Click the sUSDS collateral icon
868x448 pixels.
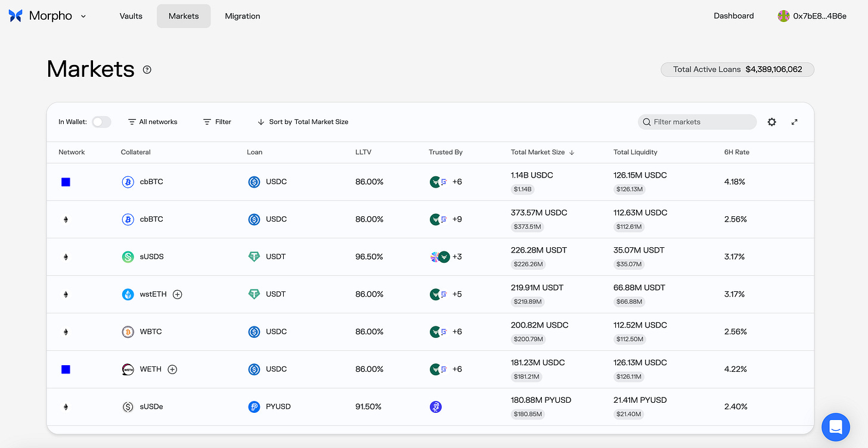pyautogui.click(x=128, y=257)
